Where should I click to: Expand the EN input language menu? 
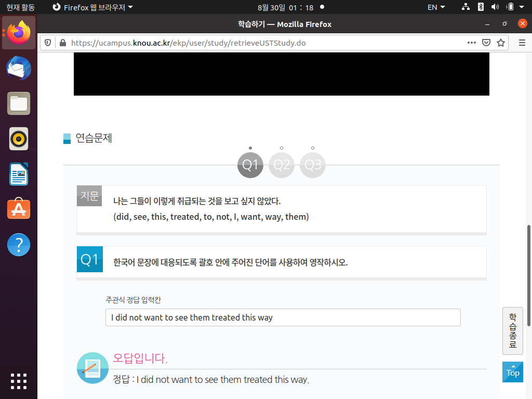[x=436, y=7]
